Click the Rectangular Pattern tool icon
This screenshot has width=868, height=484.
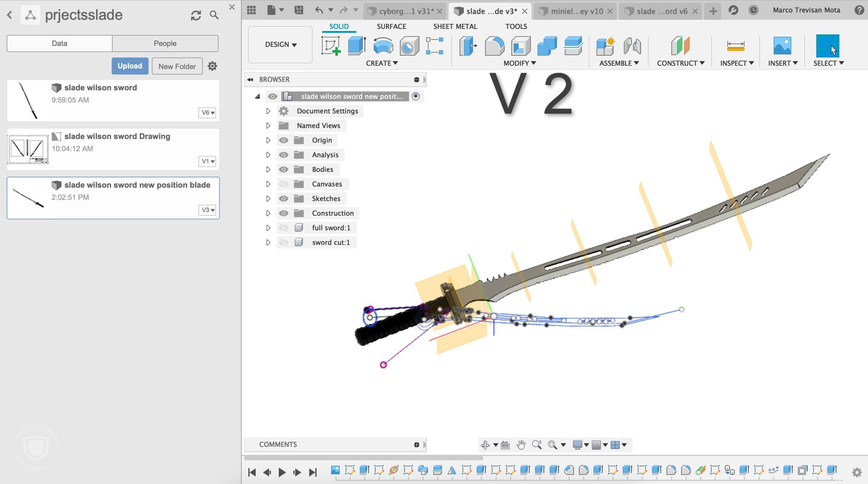[435, 45]
